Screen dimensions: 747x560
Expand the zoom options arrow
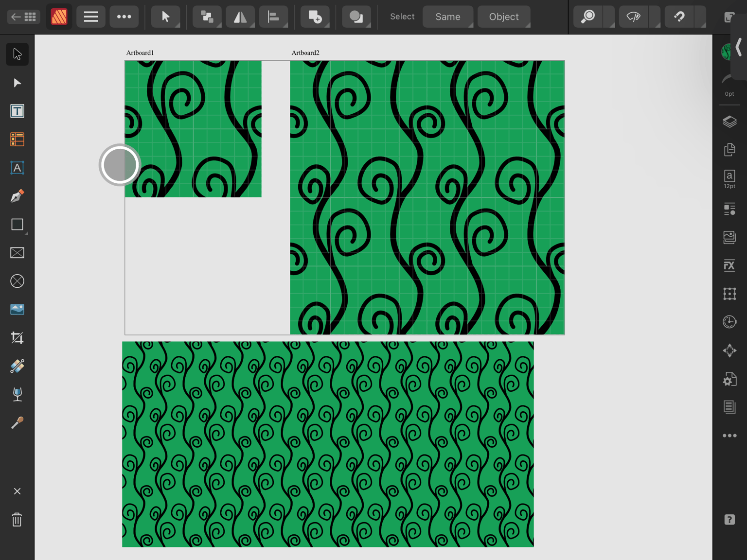coord(609,17)
